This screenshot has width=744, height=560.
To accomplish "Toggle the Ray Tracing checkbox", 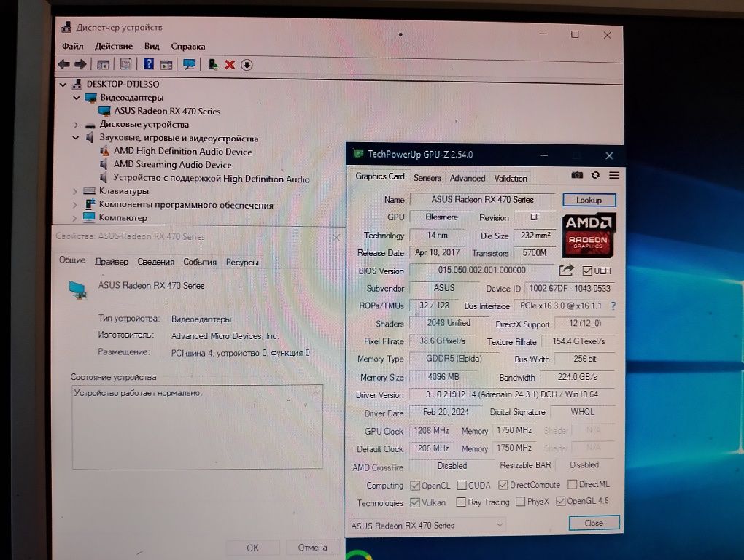I will coord(461,502).
